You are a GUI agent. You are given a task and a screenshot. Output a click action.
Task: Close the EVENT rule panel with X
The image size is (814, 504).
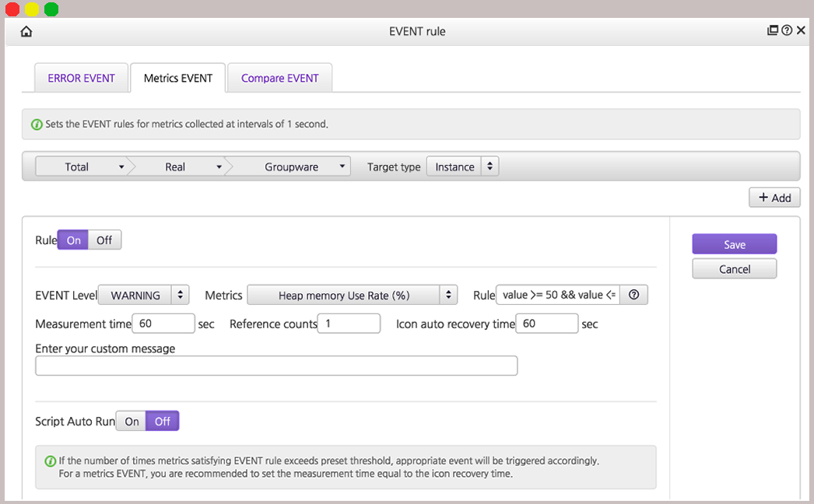pyautogui.click(x=800, y=31)
